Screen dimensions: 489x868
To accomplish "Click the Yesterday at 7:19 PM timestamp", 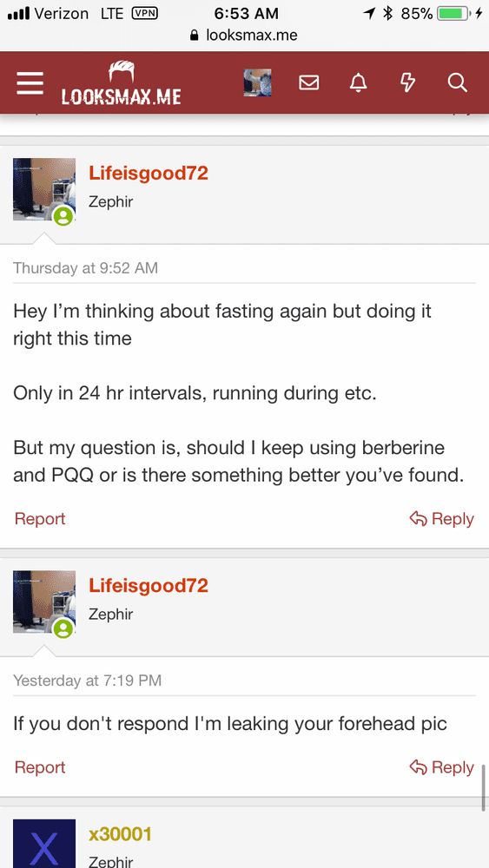I will click(88, 681).
